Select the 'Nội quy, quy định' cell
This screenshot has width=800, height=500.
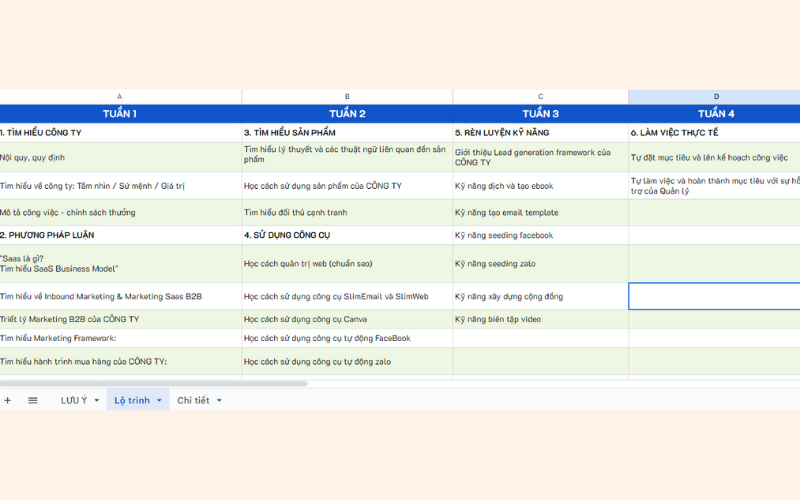120,157
